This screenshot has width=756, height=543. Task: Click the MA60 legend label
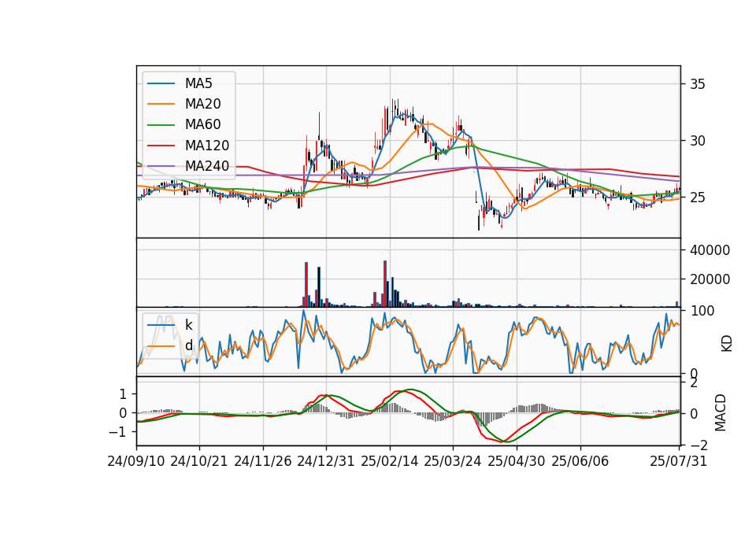pyautogui.click(x=202, y=124)
